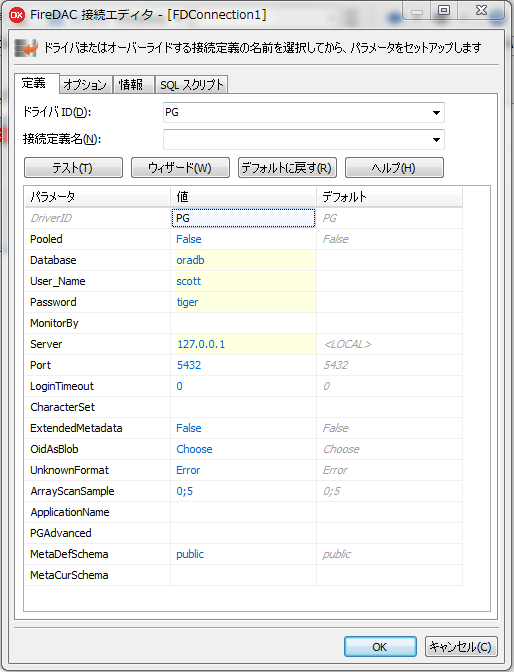
Task: Click the FireDAC DX title bar icon
Action: pos(17,15)
